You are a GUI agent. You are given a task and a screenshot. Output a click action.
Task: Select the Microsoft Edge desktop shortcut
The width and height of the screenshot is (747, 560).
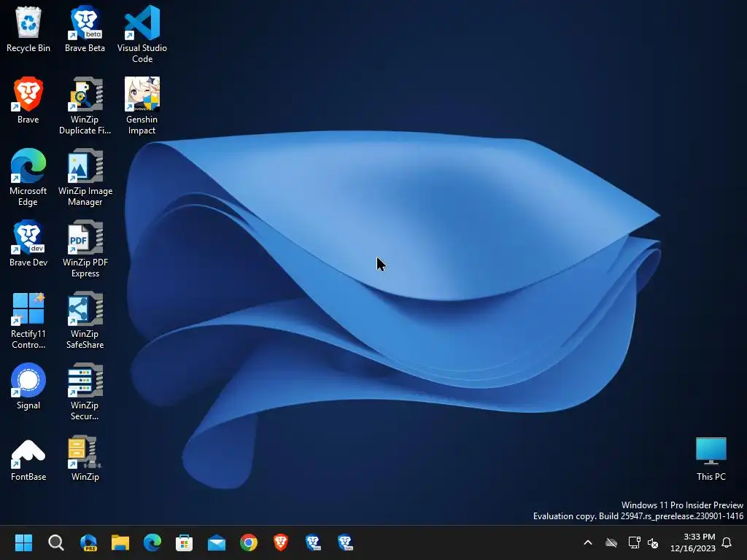point(28,177)
